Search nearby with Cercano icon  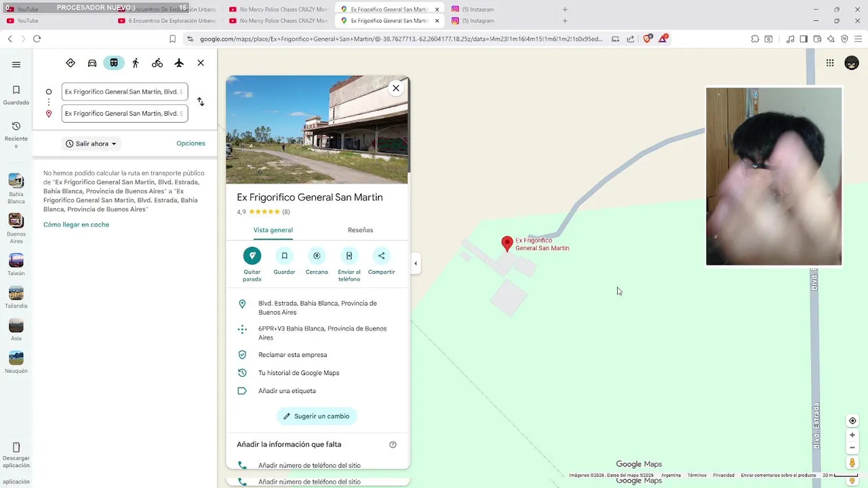317,256
